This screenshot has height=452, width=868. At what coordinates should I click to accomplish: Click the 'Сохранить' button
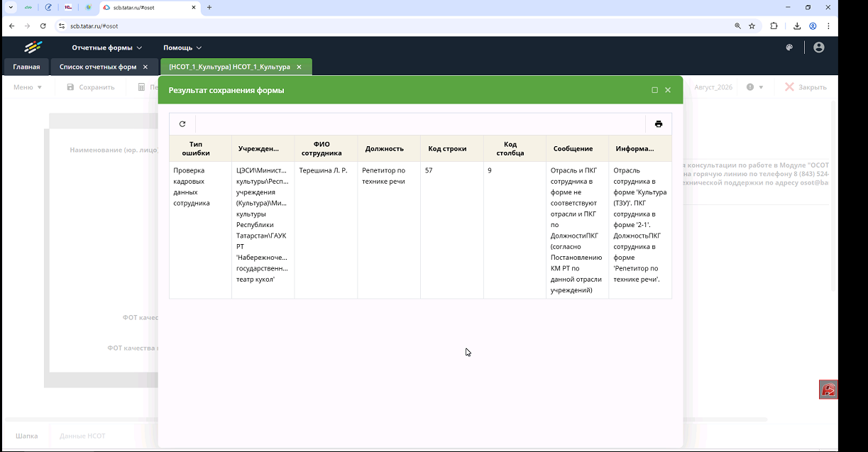tap(91, 87)
